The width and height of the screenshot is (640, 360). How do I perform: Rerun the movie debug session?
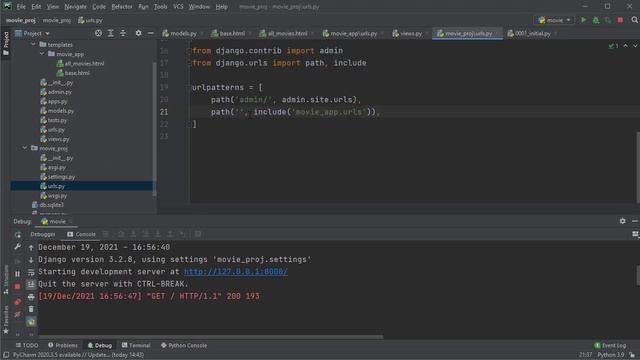(x=18, y=234)
